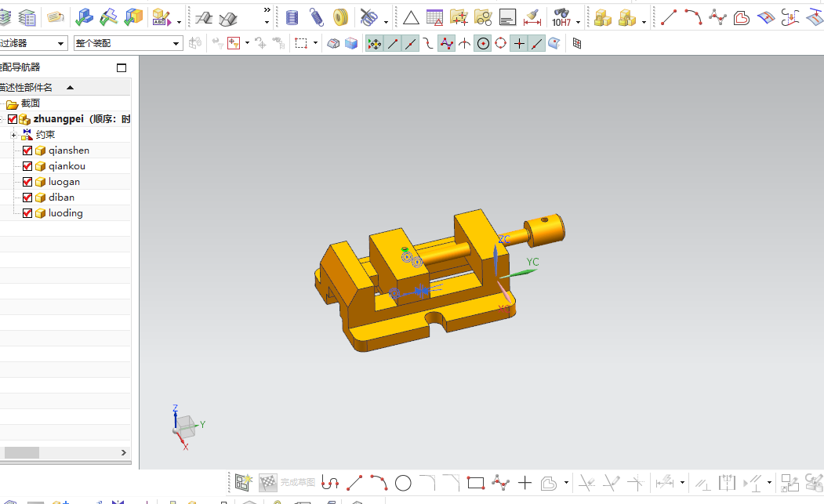This screenshot has height=504, width=824.
Task: Maximize the assembly navigator panel
Action: point(122,67)
